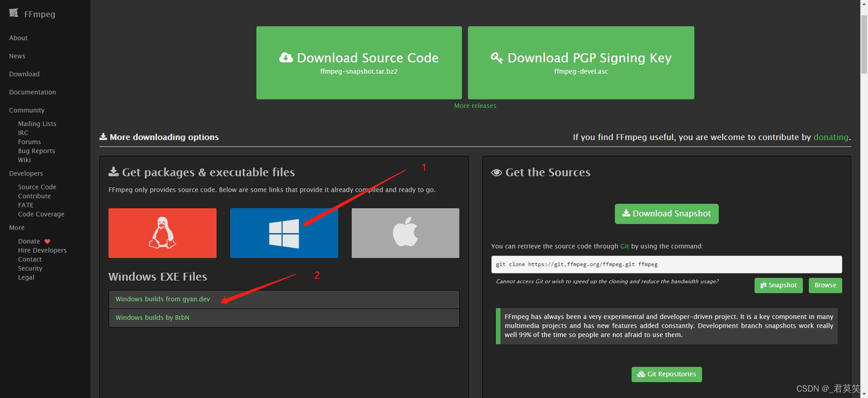Open the Contribute link
Screen dimensions: 868x398
tap(34, 196)
